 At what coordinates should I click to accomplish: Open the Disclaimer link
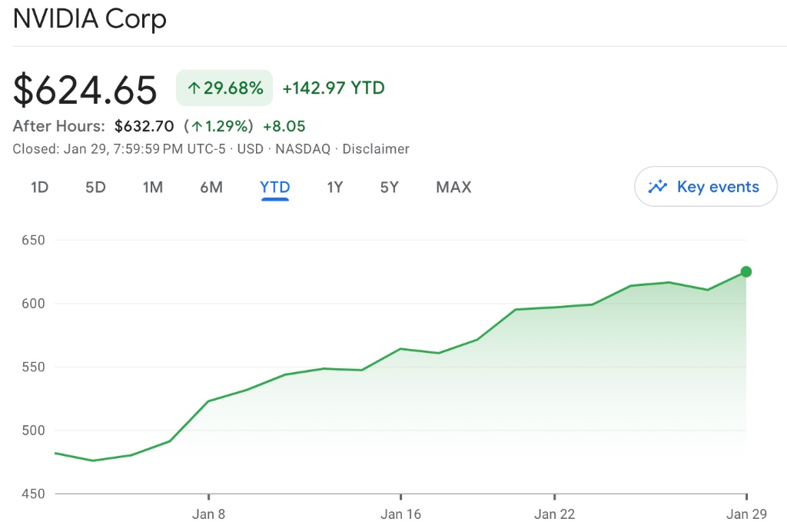(375, 148)
